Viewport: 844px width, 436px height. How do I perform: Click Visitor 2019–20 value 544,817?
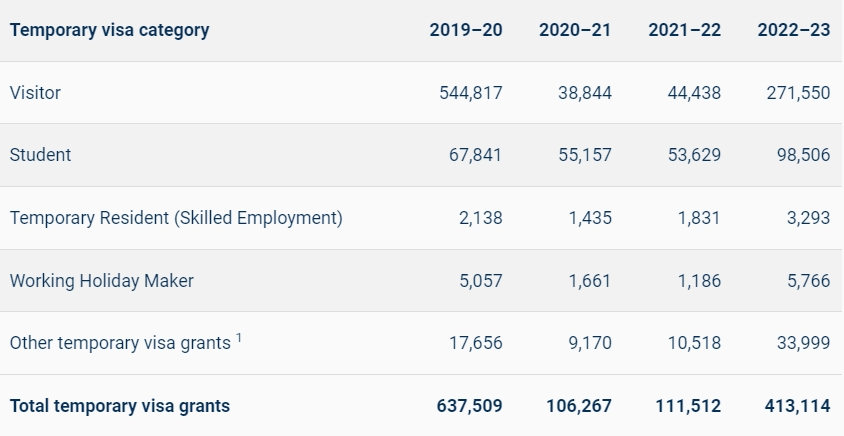tap(471, 93)
